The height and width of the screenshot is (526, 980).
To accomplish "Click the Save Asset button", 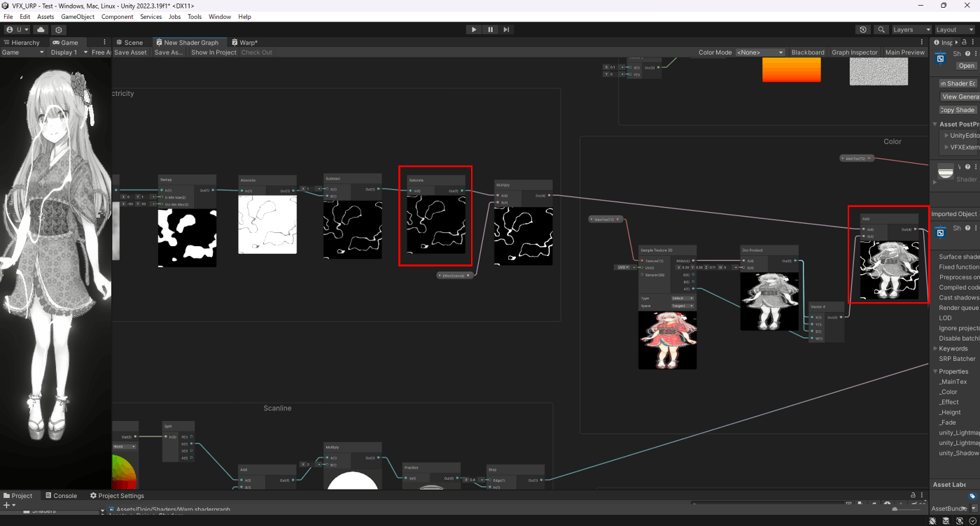I will click(130, 52).
